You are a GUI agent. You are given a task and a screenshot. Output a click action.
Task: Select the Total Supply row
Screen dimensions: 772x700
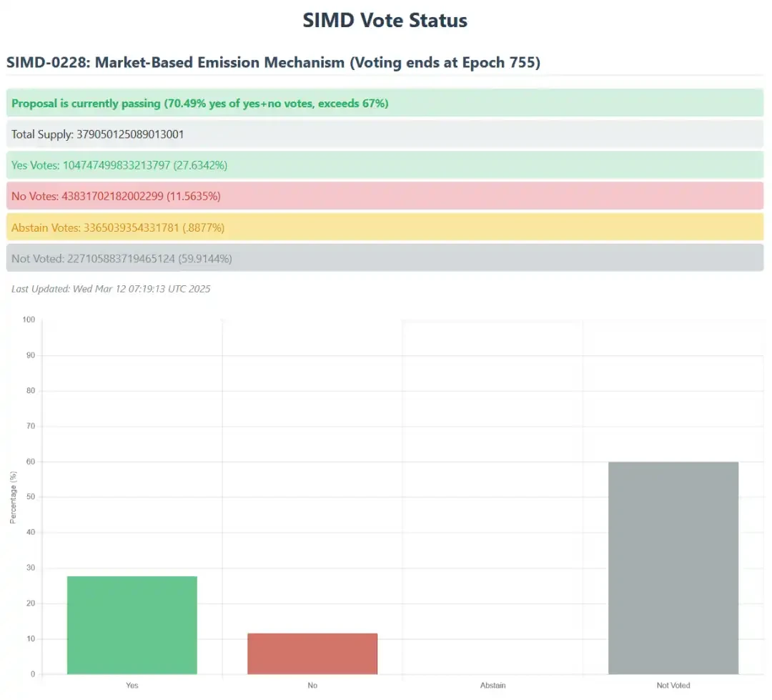385,134
